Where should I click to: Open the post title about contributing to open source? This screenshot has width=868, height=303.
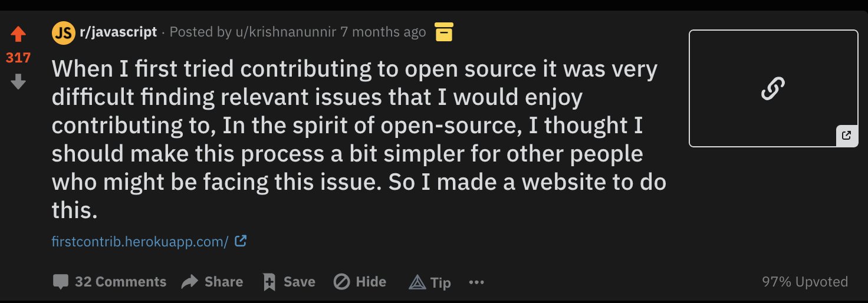click(359, 139)
